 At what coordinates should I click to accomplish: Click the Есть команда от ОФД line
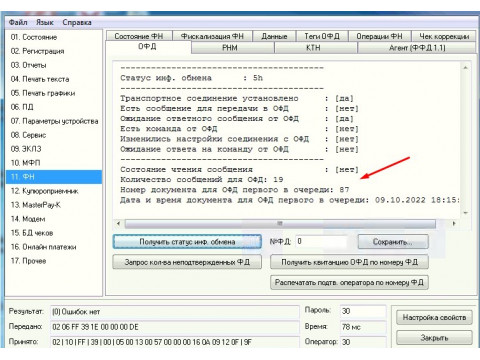tap(239, 129)
